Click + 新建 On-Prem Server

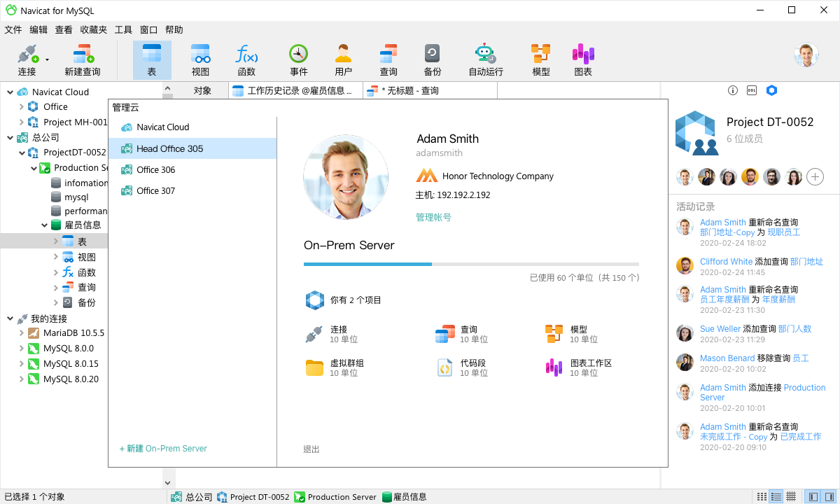click(x=163, y=449)
